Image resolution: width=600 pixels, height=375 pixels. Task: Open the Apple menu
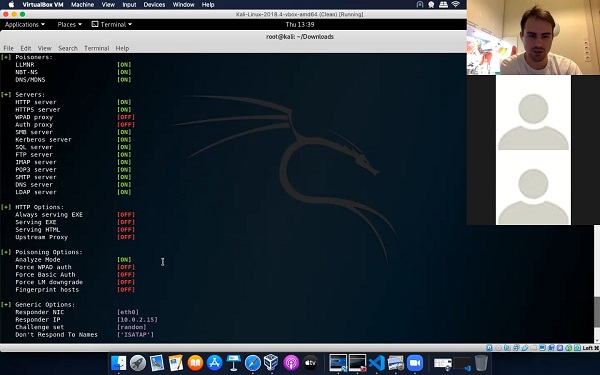tap(11, 5)
